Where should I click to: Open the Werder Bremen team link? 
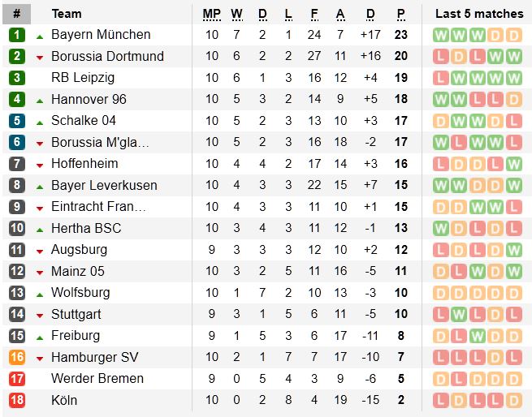(x=97, y=379)
